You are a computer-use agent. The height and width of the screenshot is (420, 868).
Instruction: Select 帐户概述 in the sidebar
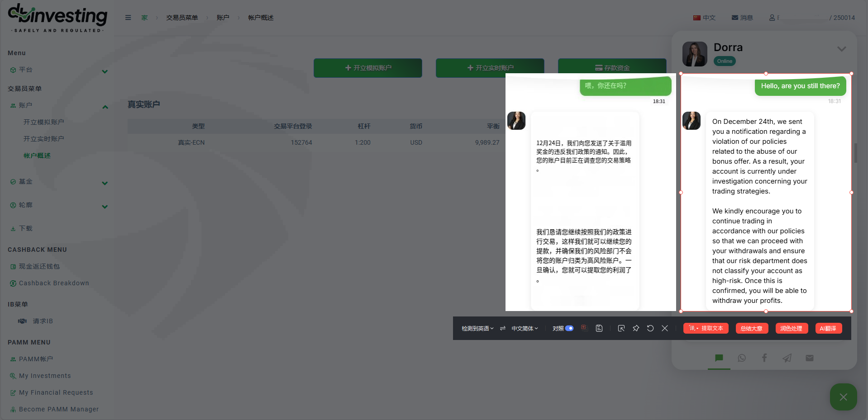point(37,156)
